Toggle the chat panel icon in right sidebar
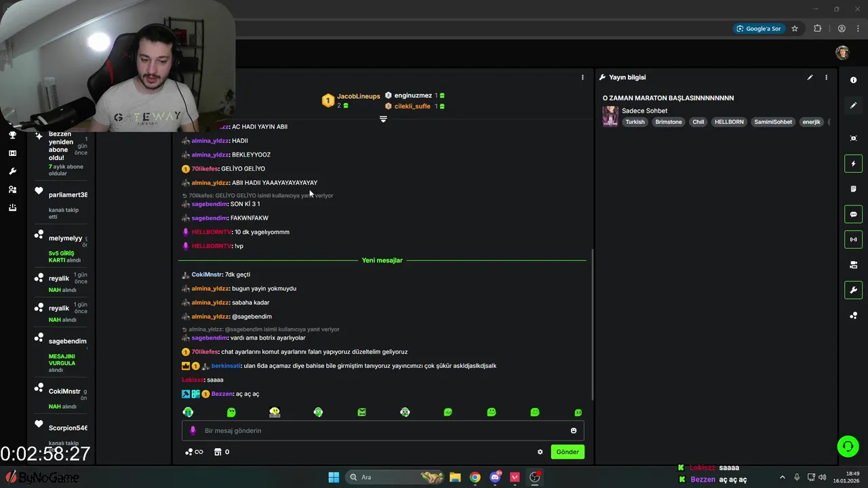This screenshot has height=488, width=868. point(853,214)
